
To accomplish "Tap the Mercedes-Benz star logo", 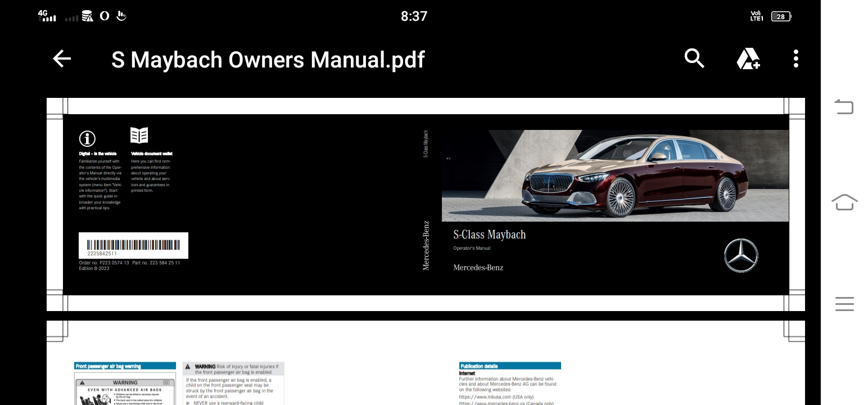I will tap(741, 256).
